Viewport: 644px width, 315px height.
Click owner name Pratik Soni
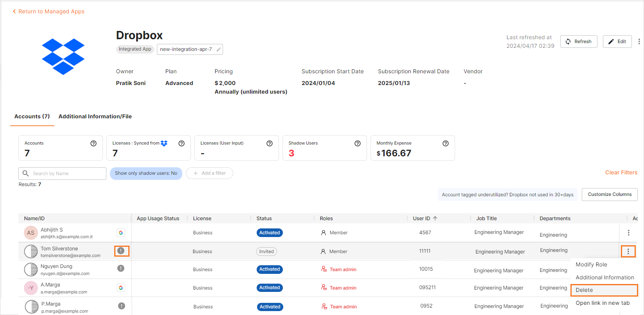click(131, 83)
